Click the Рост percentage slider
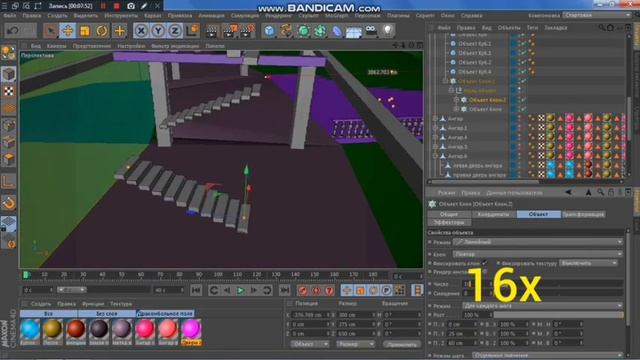Image resolution: width=640 pixels, height=360 pixels. [x=559, y=315]
